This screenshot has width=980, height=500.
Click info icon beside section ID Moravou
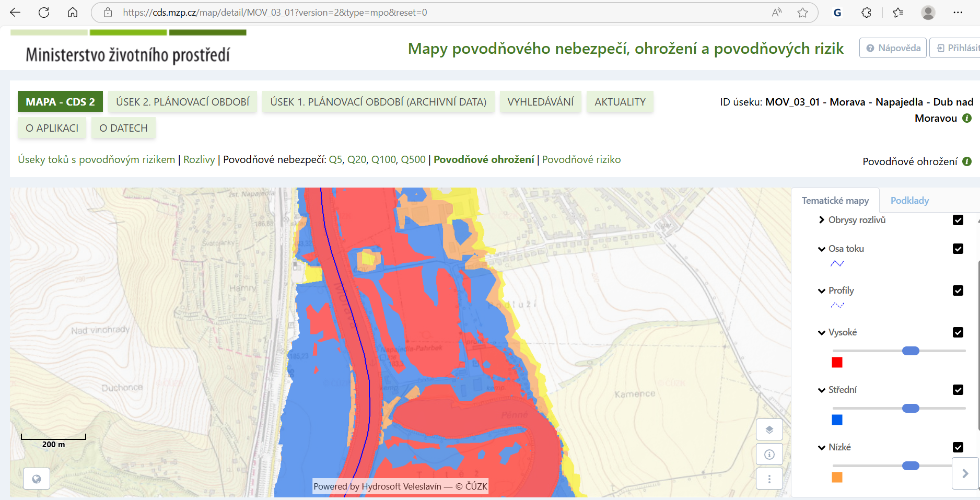point(967,118)
